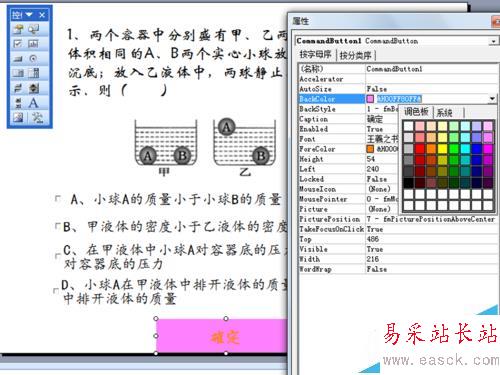Switch to the 按分类序 tab
Image resolution: width=500 pixels, height=375 pixels.
[x=355, y=55]
